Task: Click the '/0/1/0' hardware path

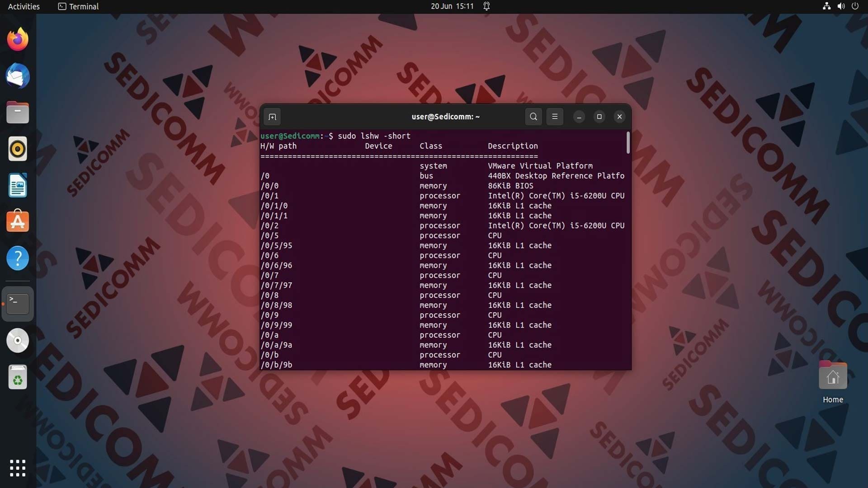Action: click(274, 206)
